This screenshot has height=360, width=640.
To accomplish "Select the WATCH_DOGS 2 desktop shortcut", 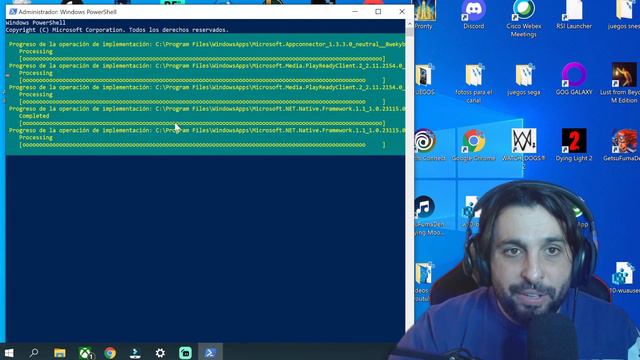I will coord(524,149).
